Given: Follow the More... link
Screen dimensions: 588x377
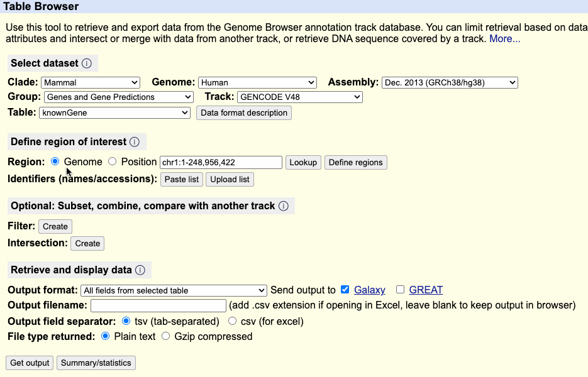Looking at the screenshot, I should (x=505, y=39).
